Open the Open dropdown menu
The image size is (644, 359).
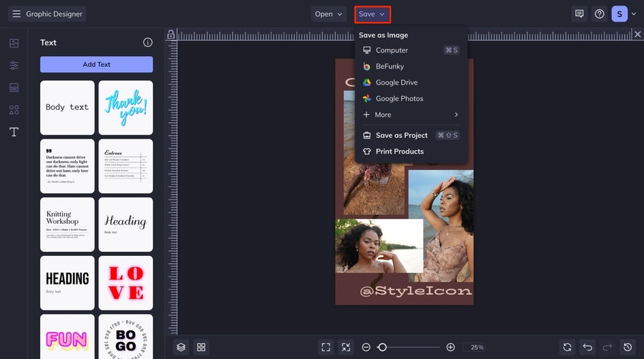[x=329, y=14]
